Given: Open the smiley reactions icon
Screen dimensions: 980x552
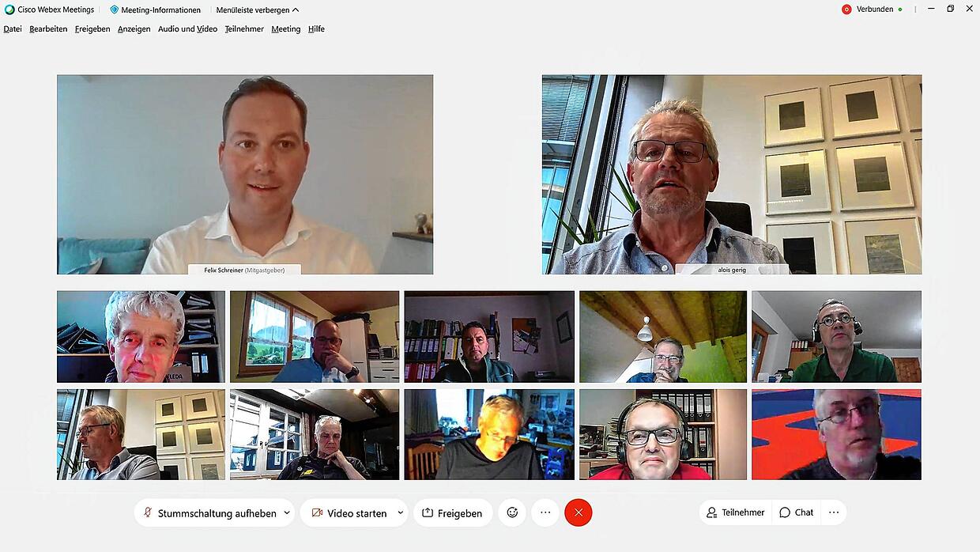Looking at the screenshot, I should pos(512,512).
